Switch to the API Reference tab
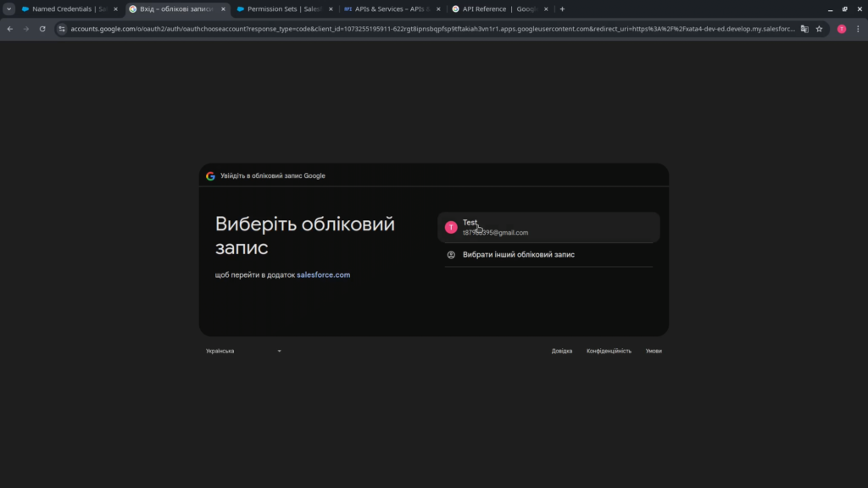868x488 pixels. tap(498, 8)
